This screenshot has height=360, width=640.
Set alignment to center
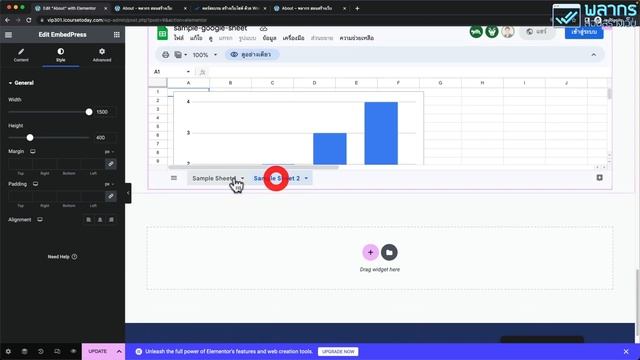click(x=100, y=220)
